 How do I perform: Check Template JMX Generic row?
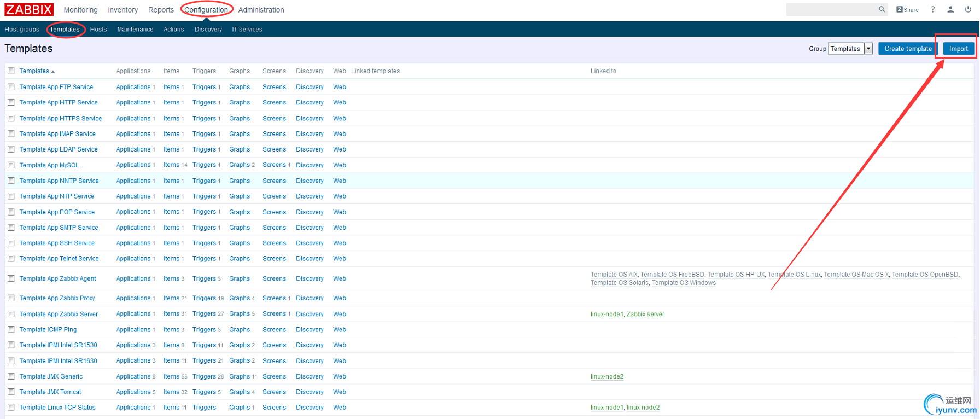click(11, 376)
